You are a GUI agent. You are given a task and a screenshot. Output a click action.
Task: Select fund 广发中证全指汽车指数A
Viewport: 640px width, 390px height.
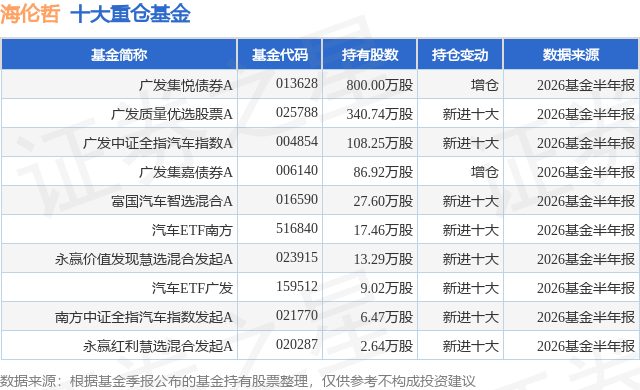[x=158, y=143]
